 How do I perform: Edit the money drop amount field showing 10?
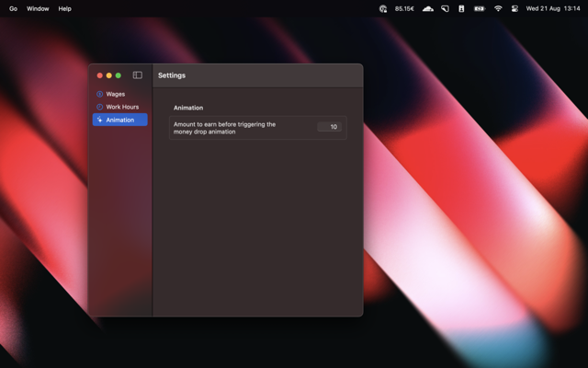click(x=329, y=127)
